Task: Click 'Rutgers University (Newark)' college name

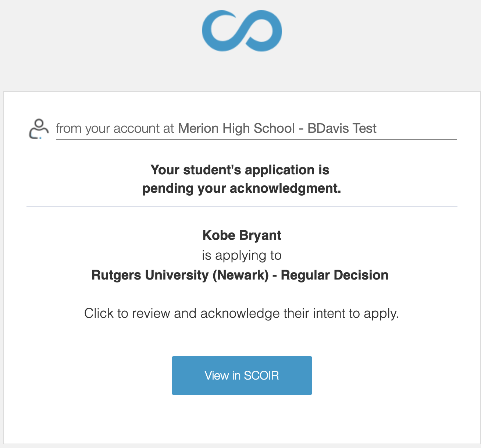Action: tap(180, 275)
